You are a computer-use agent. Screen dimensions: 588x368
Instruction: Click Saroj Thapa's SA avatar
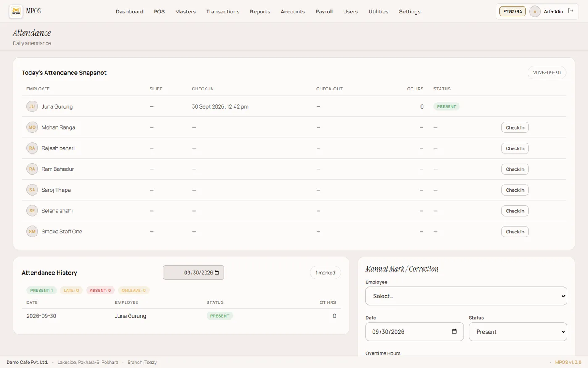(x=32, y=190)
